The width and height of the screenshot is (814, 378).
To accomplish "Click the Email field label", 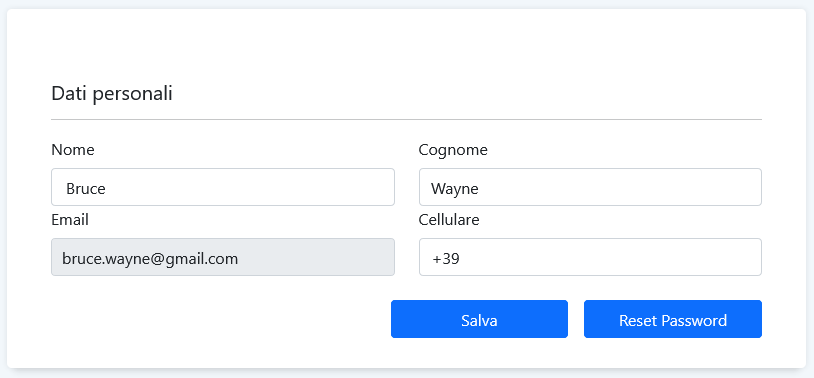I will pyautogui.click(x=70, y=220).
